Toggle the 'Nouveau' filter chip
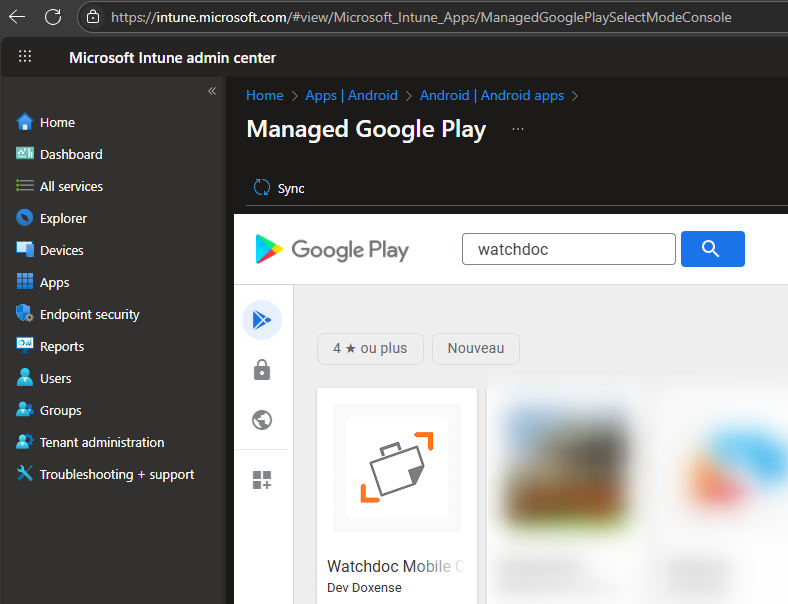 pos(475,348)
